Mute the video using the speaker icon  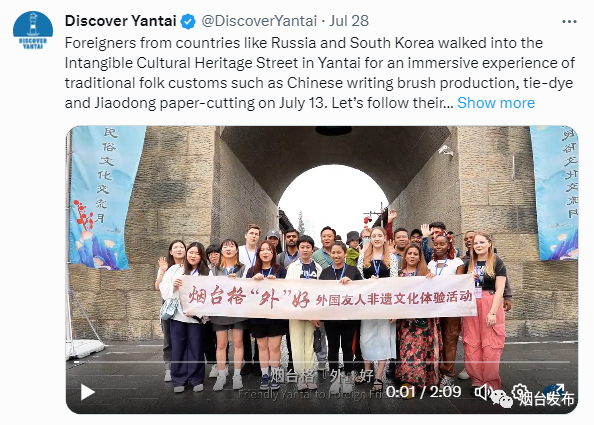482,392
